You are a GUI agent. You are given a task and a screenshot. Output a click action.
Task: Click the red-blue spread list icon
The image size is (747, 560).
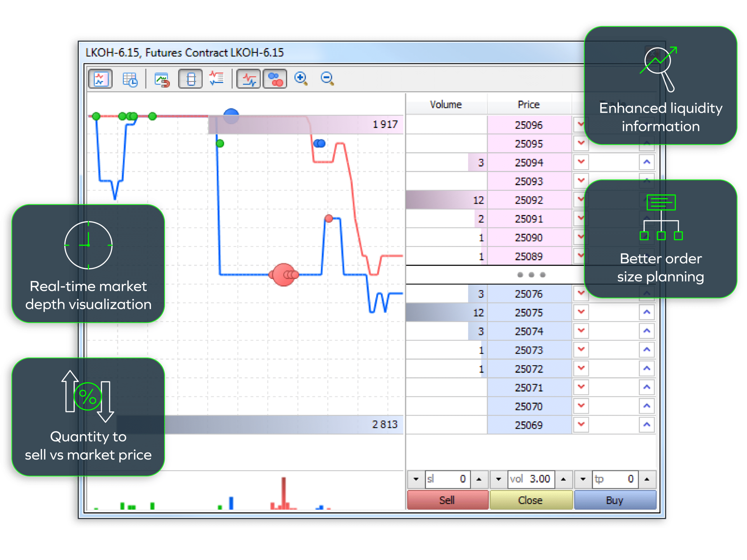[216, 78]
